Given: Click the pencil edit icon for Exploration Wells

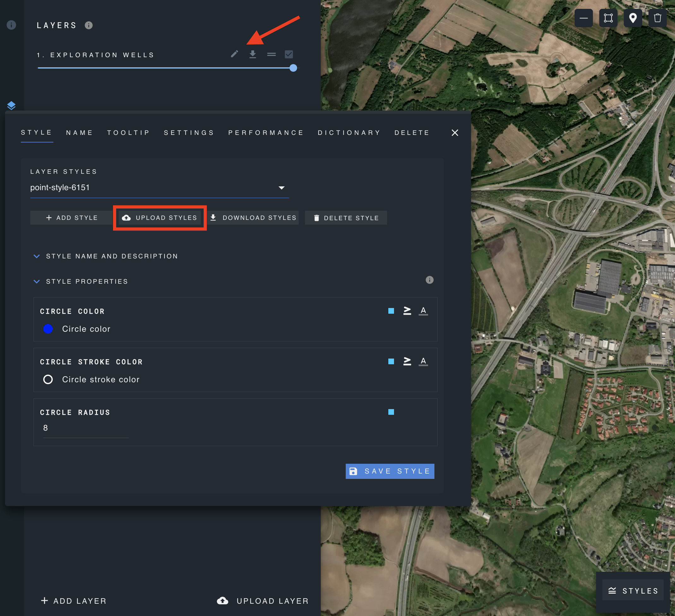Looking at the screenshot, I should click(234, 54).
